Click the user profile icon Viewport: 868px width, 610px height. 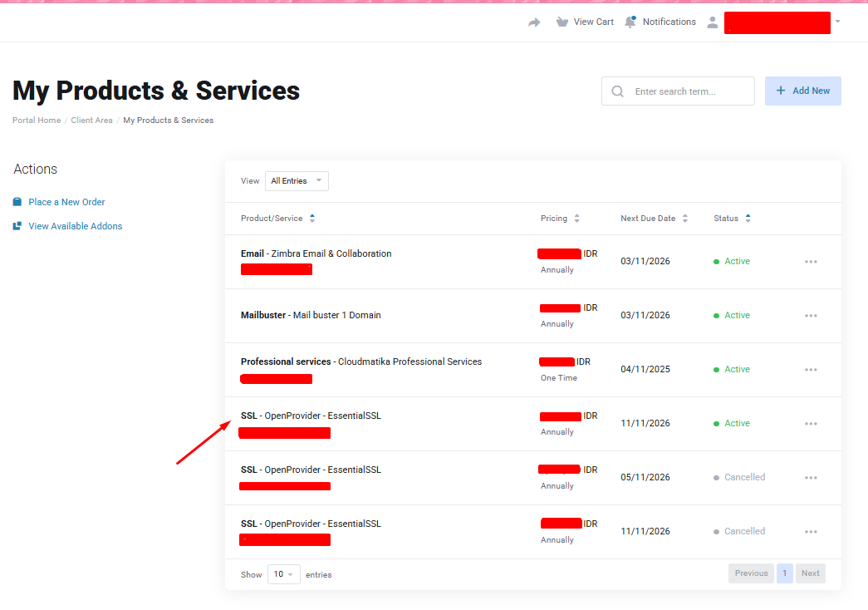713,22
